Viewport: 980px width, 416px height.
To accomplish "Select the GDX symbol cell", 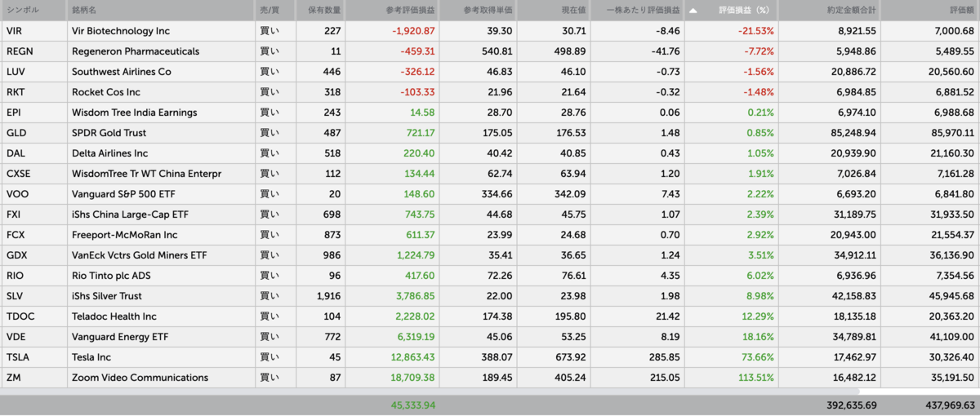I will (x=33, y=255).
